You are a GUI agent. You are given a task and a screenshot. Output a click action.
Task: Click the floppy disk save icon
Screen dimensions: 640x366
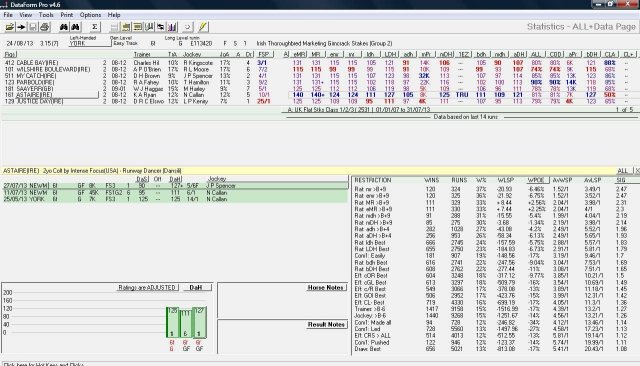[33, 27]
